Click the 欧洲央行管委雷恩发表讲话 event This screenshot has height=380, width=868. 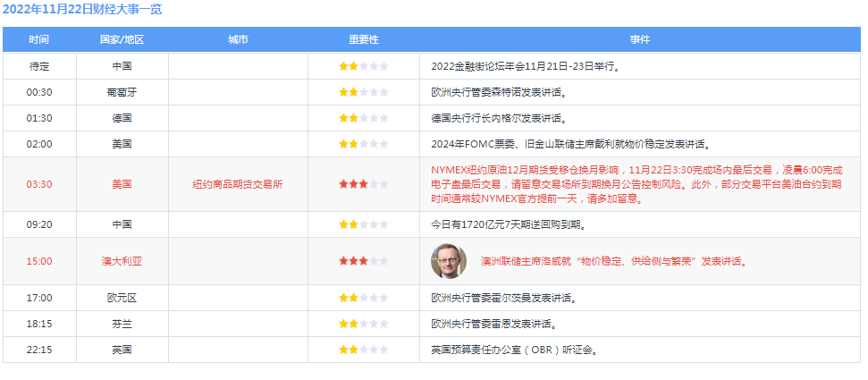pos(494,324)
